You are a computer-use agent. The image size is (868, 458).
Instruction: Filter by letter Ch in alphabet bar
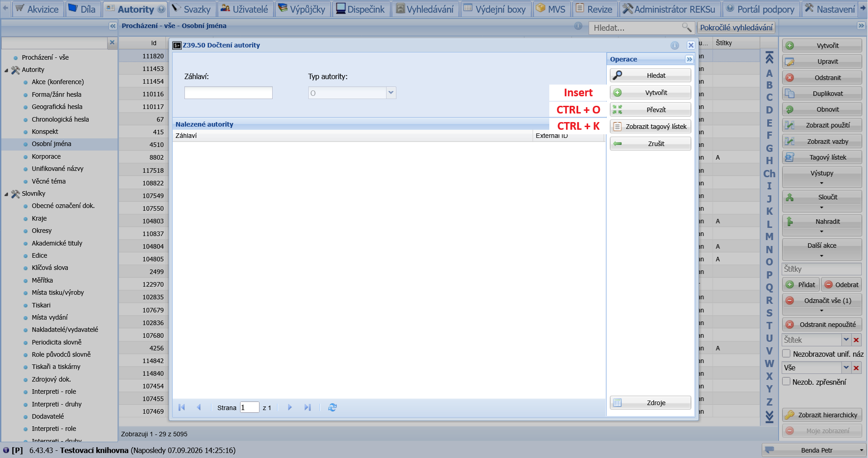[x=769, y=174]
